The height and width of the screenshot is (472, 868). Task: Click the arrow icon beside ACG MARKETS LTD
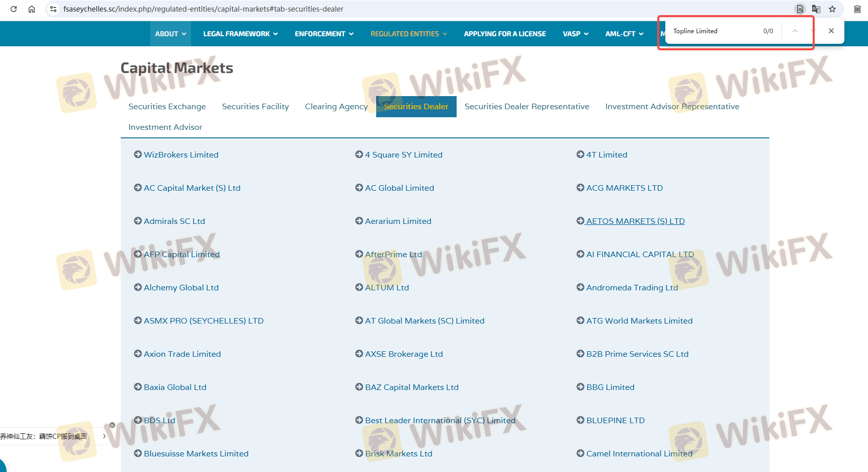click(x=580, y=188)
